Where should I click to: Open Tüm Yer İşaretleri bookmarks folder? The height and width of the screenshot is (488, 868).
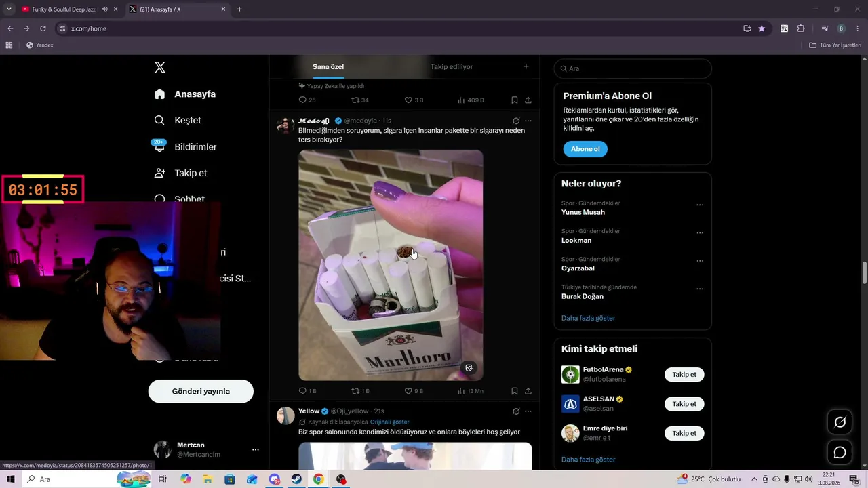[835, 45]
